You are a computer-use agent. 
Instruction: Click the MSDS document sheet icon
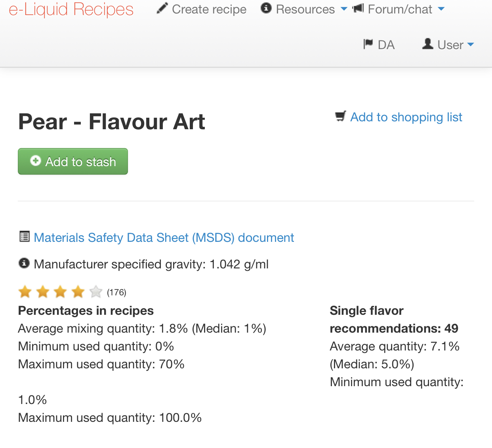tap(25, 237)
